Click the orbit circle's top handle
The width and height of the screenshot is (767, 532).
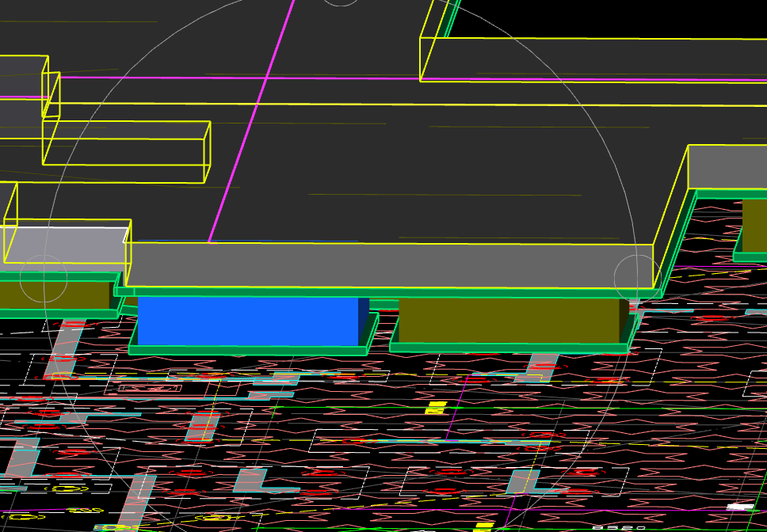[x=341, y=2]
